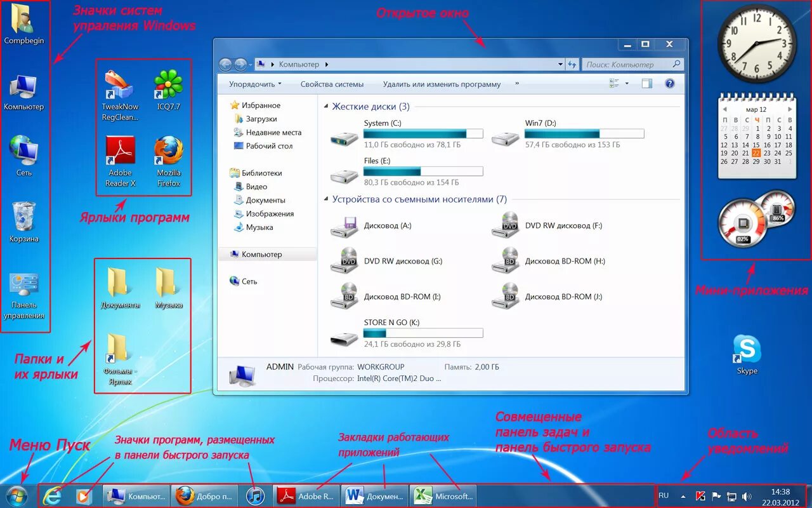The image size is (812, 508).
Task: Switch to Adobe Reader taskbar button
Action: [306, 496]
